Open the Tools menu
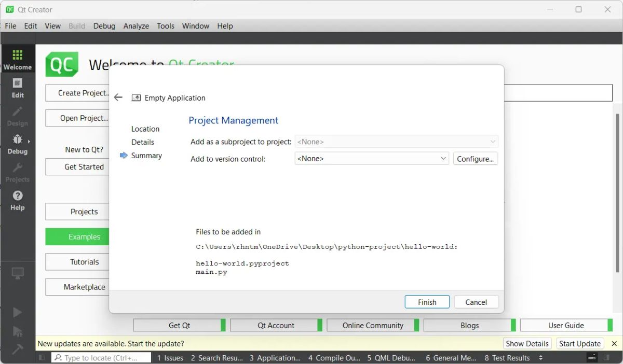Viewport: 623px width, 364px height. coord(166,26)
